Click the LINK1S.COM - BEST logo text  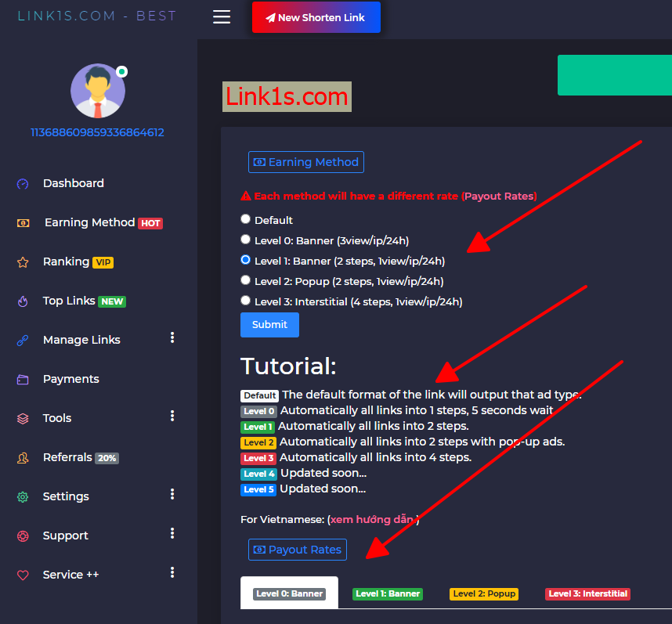pyautogui.click(x=97, y=16)
